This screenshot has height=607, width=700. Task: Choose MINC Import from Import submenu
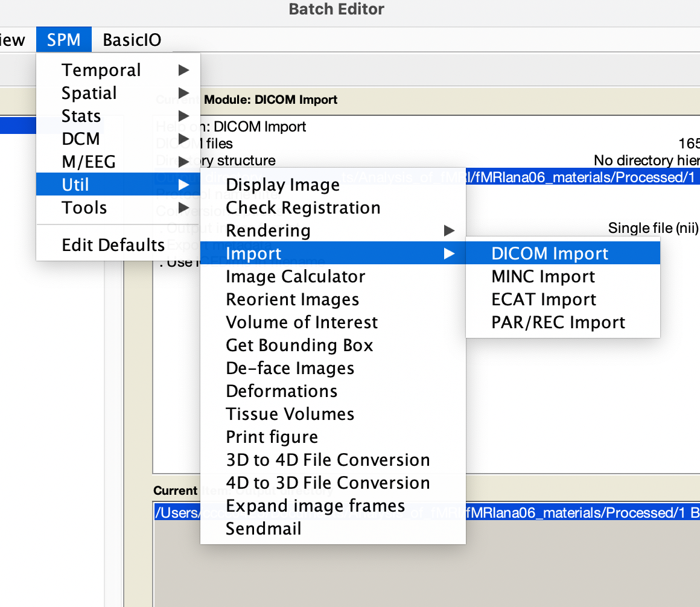pyautogui.click(x=543, y=276)
